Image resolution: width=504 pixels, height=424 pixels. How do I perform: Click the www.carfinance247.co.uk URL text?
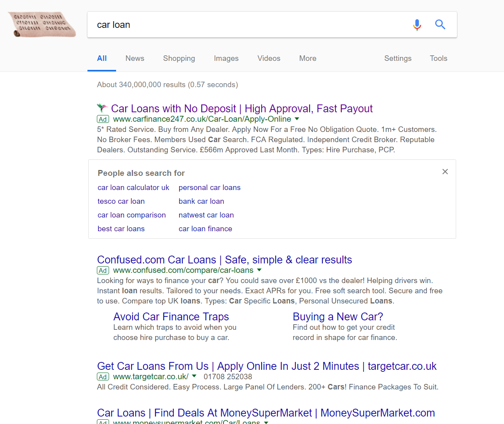[202, 119]
